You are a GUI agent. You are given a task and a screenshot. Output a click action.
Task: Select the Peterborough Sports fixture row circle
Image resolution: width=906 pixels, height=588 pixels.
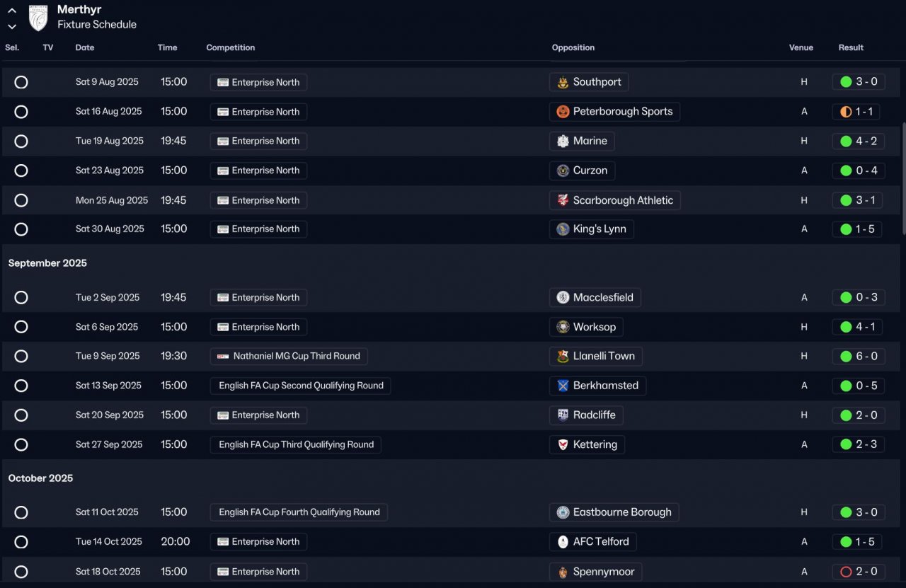pos(21,112)
